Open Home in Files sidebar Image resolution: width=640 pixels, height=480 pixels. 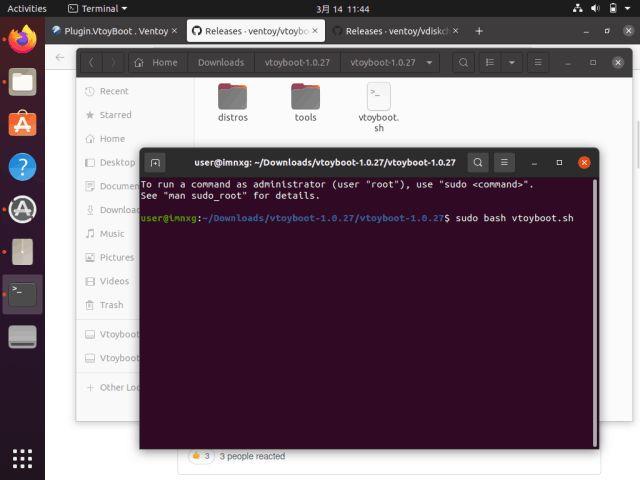(x=105, y=139)
